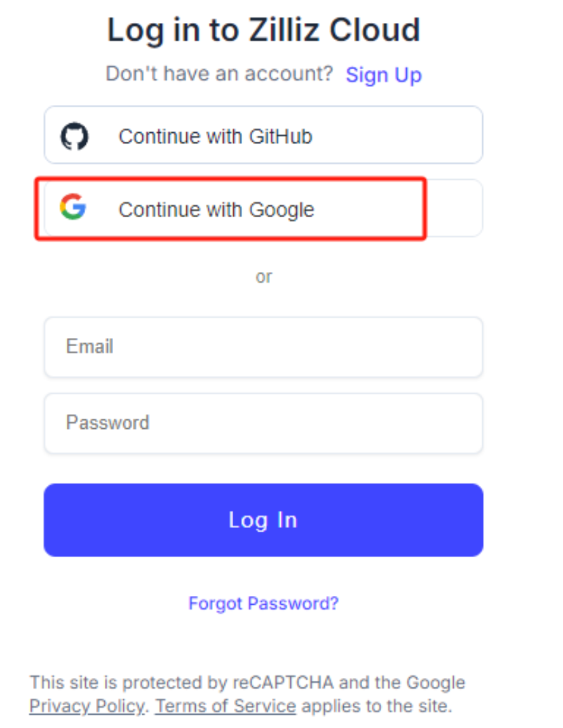Screen dimensions: 563x728
Task: Click the 'or' divider text
Action: [264, 276]
